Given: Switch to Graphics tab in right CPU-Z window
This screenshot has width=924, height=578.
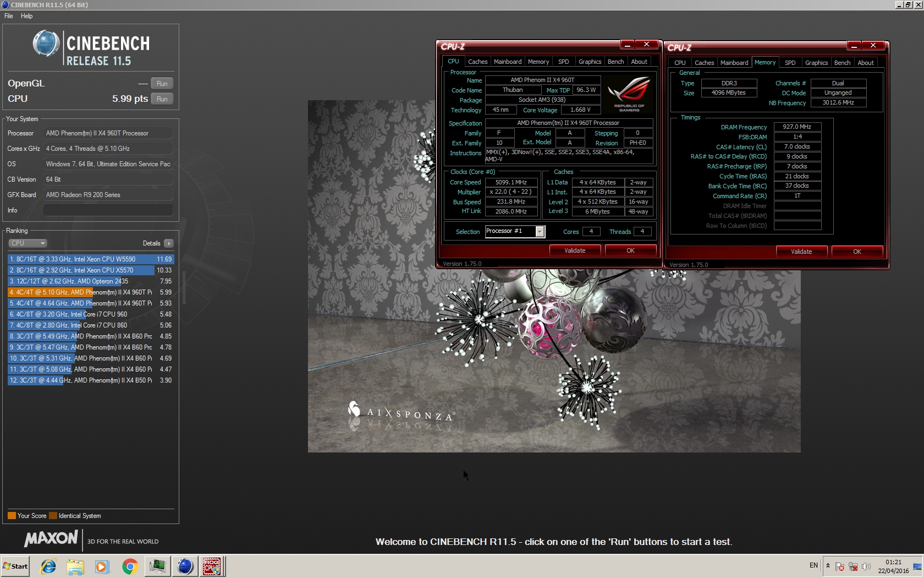Looking at the screenshot, I should (x=816, y=63).
